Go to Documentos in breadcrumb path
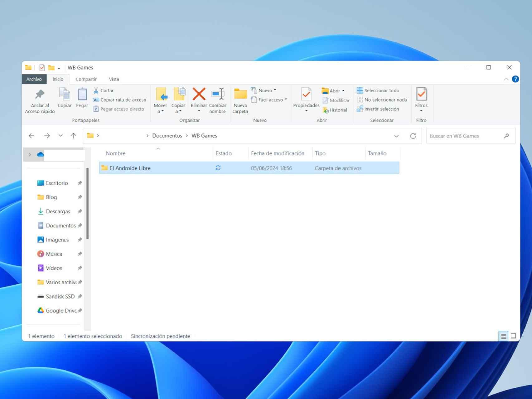The width and height of the screenshot is (532, 399). [167, 136]
